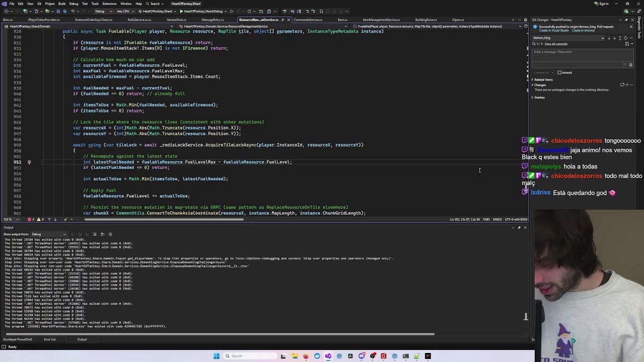Pin the Git Changes panel

tap(626, 20)
